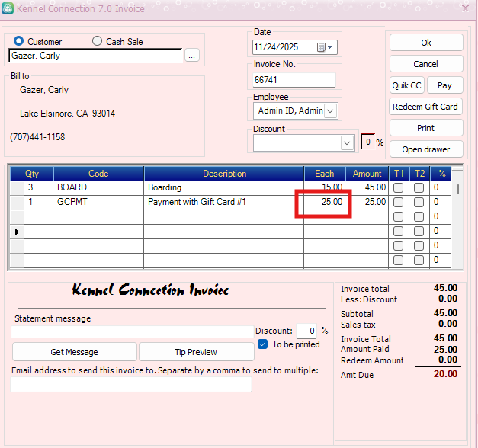Expand the Employee dropdown list
Screen dimensions: 478x448
pyautogui.click(x=330, y=111)
